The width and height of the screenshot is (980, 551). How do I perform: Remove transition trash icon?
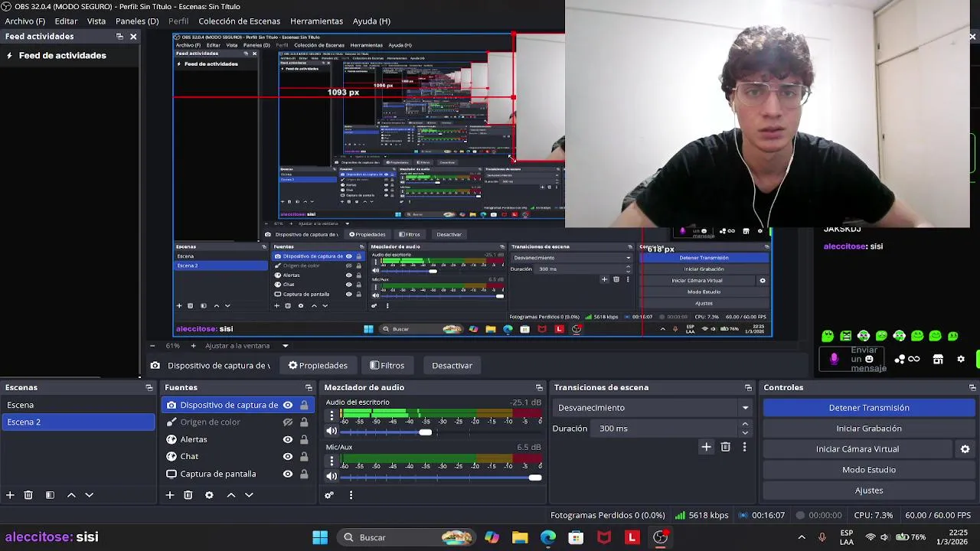coord(726,447)
